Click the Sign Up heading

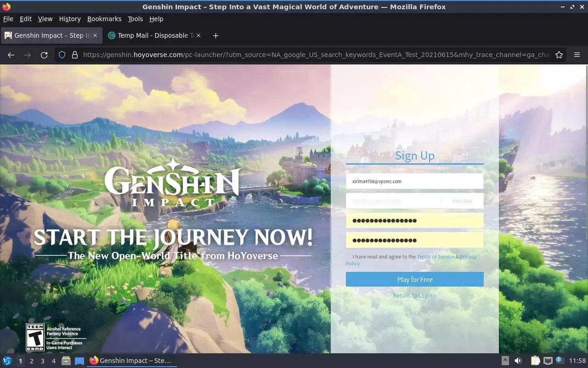pos(415,155)
